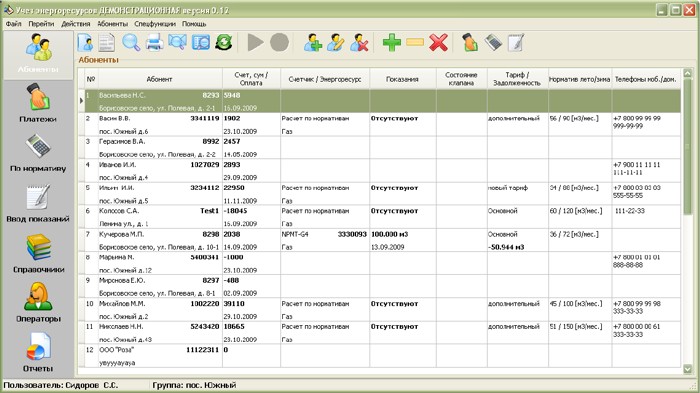The image size is (700, 393).
Task: Open the Отчеты reports section
Action: tap(38, 352)
